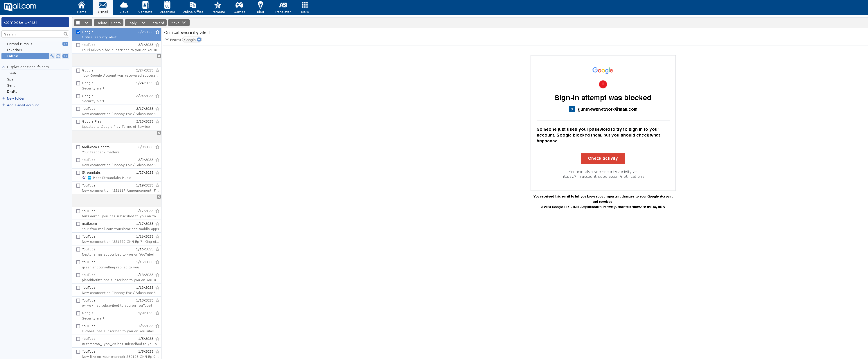Screen dimensions: 868x359
Task: Close the ad banner below Google Play email
Action: (x=159, y=133)
